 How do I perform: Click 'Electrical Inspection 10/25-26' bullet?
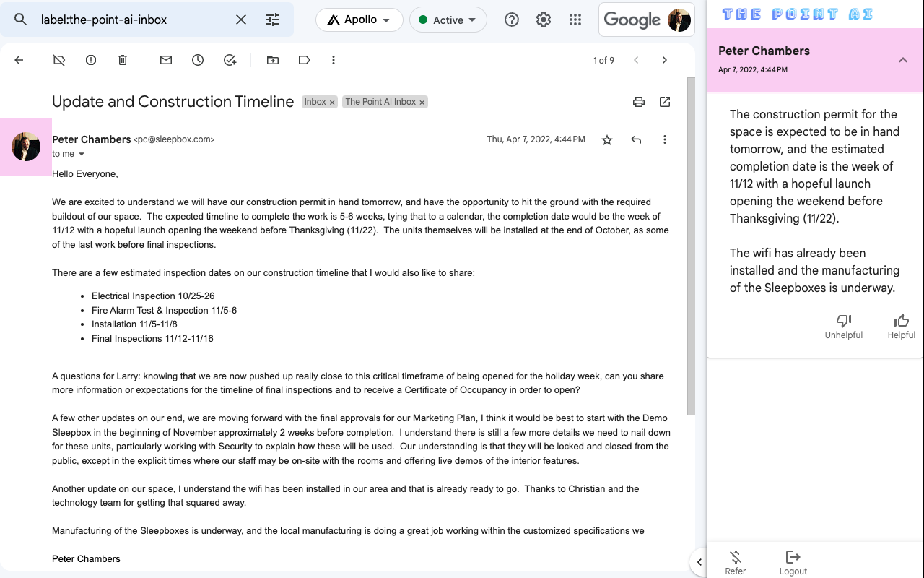(x=153, y=296)
